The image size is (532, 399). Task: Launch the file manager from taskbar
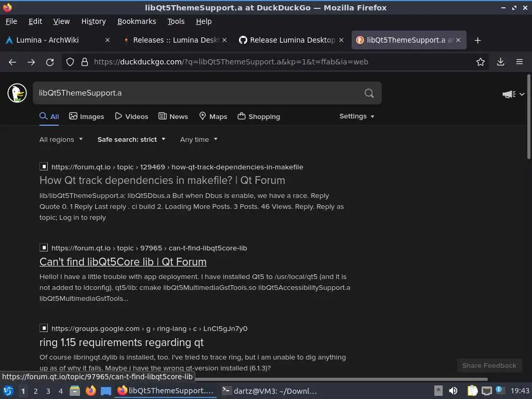[75, 391]
